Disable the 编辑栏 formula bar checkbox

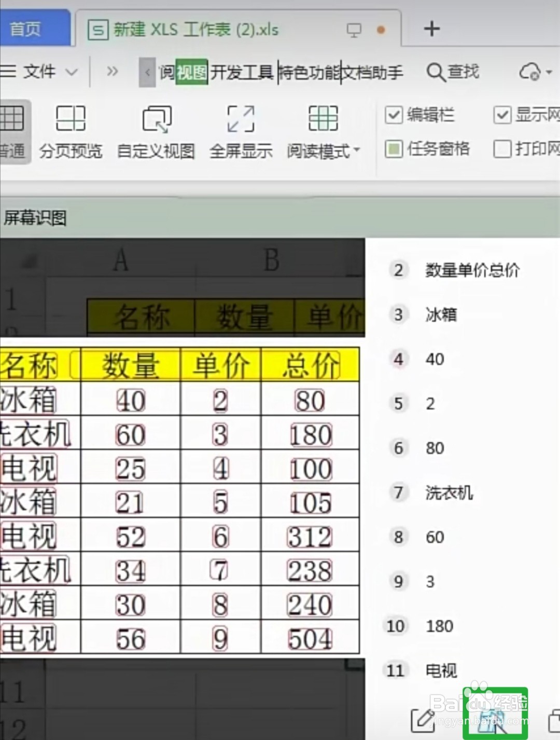[394, 115]
